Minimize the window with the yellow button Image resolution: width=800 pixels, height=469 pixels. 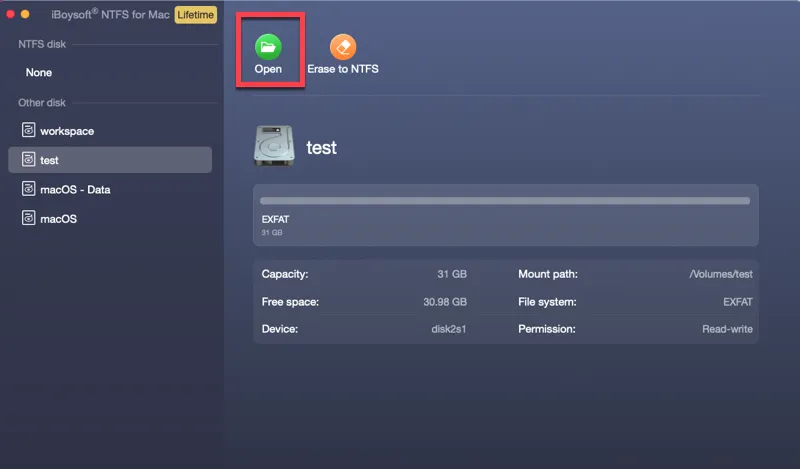24,15
